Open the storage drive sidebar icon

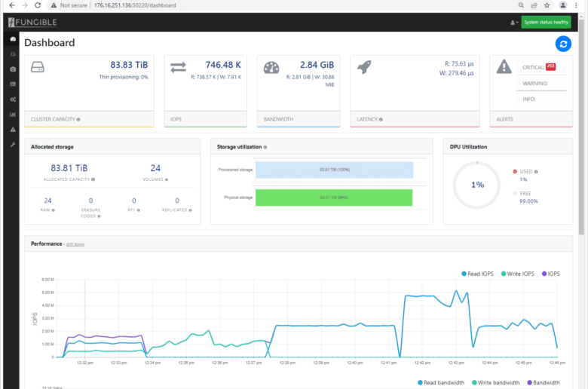coord(13,54)
